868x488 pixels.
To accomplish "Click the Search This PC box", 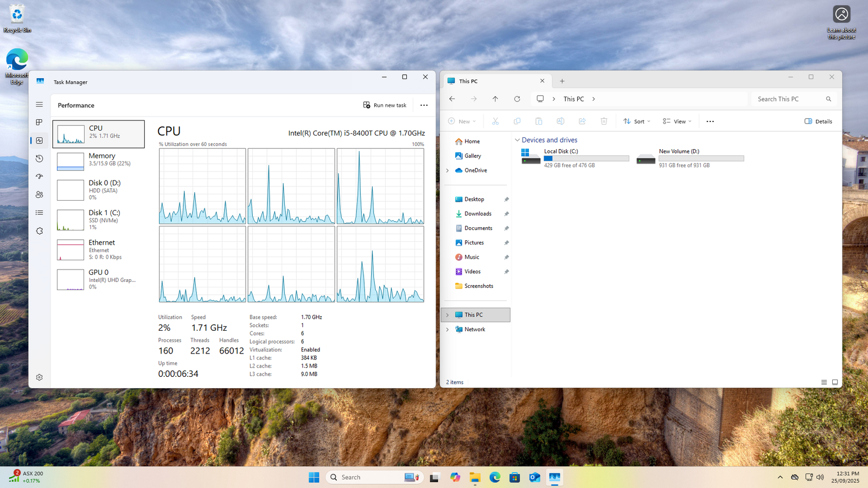I will (x=789, y=99).
